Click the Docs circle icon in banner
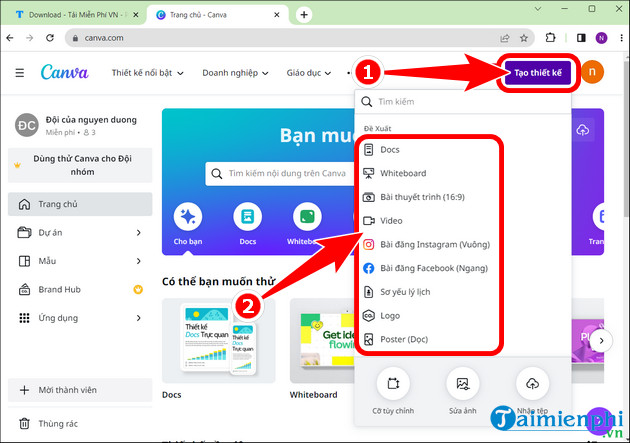 click(248, 216)
